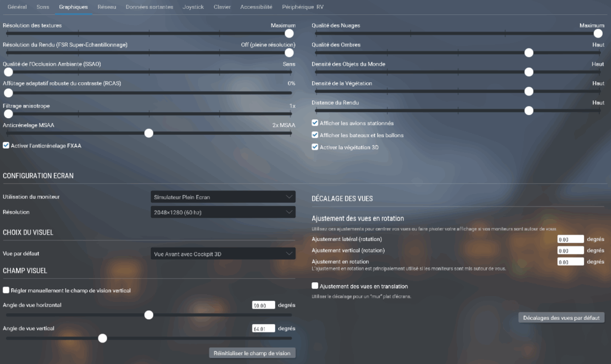Expand the Vue par défaut dropdown

(223, 254)
